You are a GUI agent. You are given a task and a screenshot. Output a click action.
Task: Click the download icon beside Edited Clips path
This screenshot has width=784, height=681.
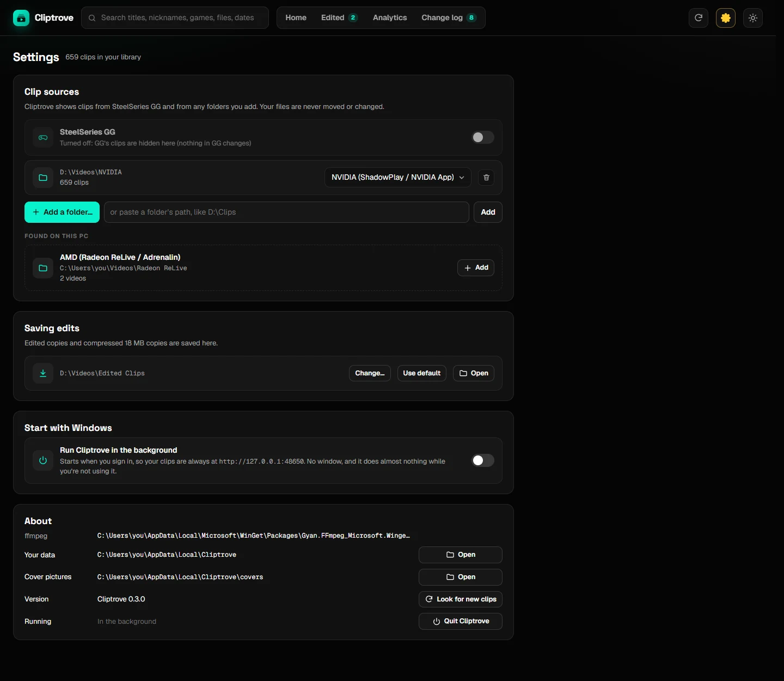pyautogui.click(x=43, y=373)
